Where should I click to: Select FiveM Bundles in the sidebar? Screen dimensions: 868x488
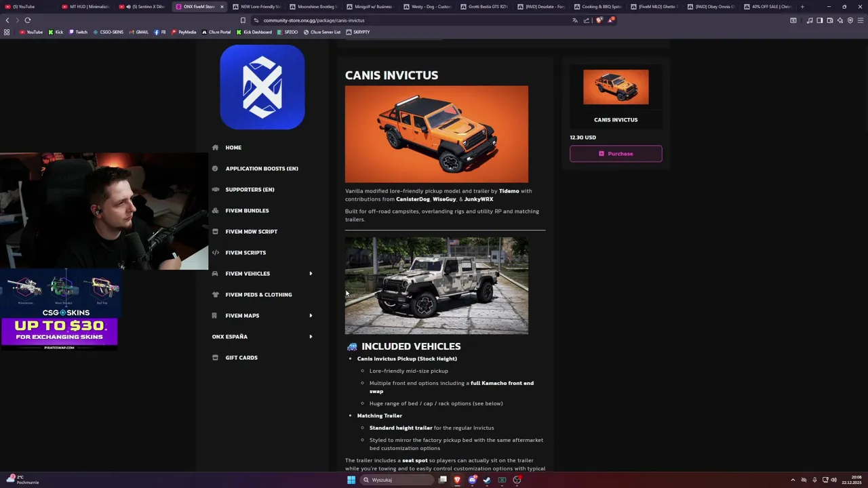pos(247,210)
